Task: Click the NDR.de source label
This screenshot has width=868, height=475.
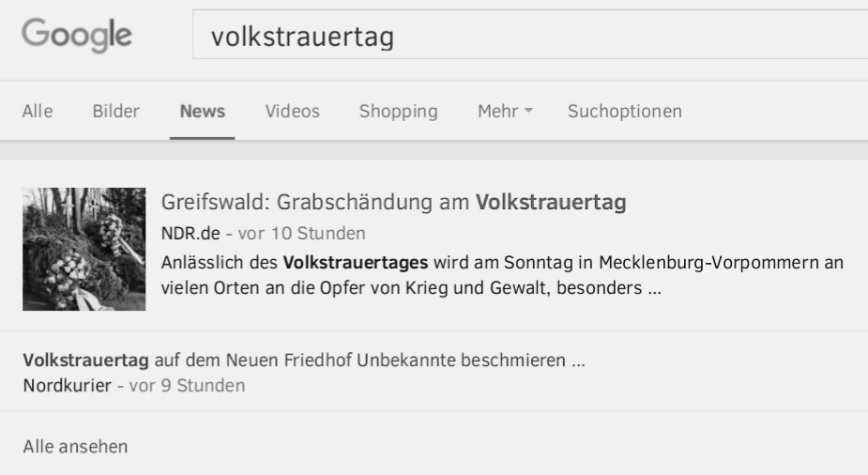Action: pos(190,233)
